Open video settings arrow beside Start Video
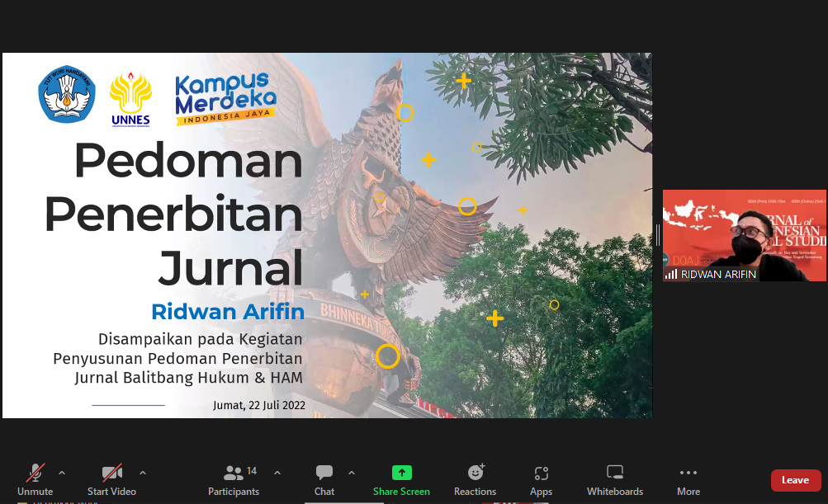This screenshot has width=828, height=504. tap(143, 473)
